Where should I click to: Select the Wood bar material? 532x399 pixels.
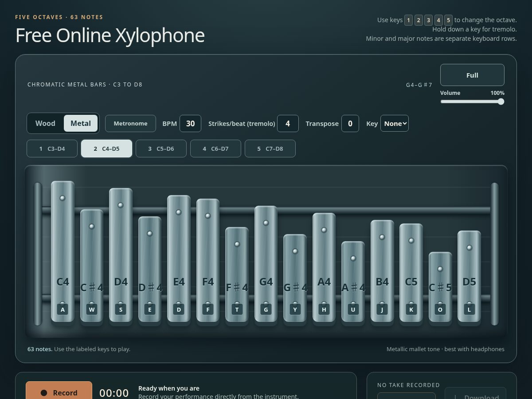(45, 123)
